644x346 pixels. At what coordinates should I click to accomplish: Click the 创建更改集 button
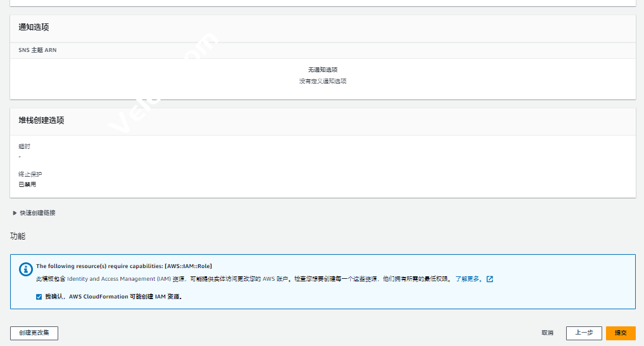click(34, 333)
